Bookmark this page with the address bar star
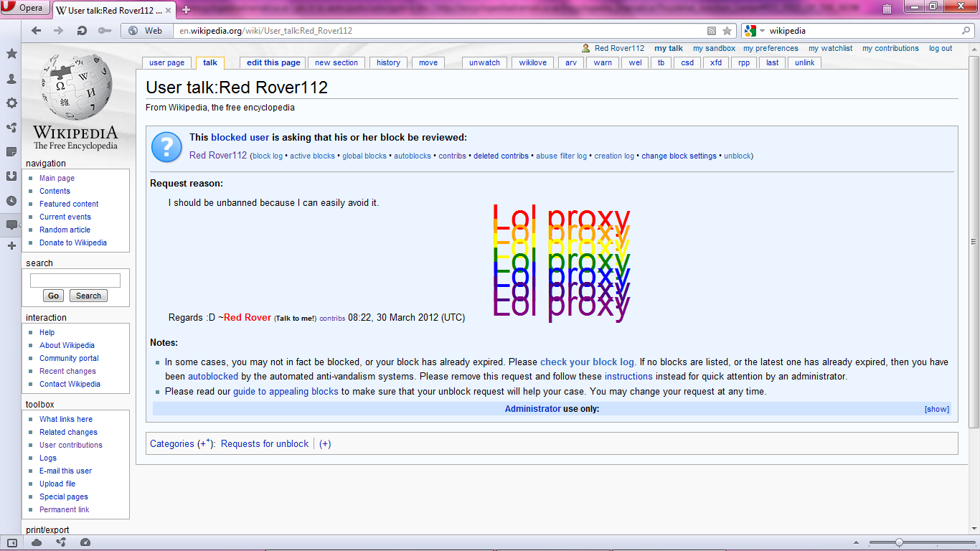Screen dimensions: 980x551 (x=728, y=31)
